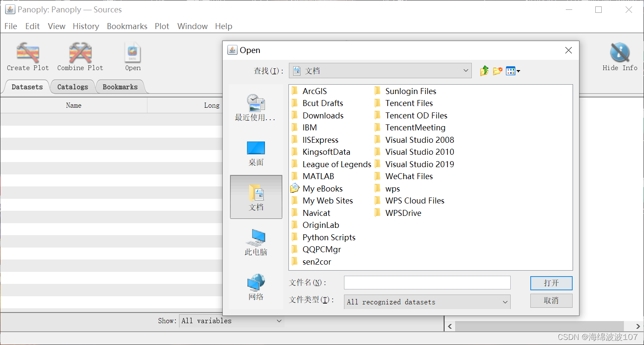Expand the 文件类型 file type dropdown
Viewport: 644px width, 345px height.
(505, 302)
